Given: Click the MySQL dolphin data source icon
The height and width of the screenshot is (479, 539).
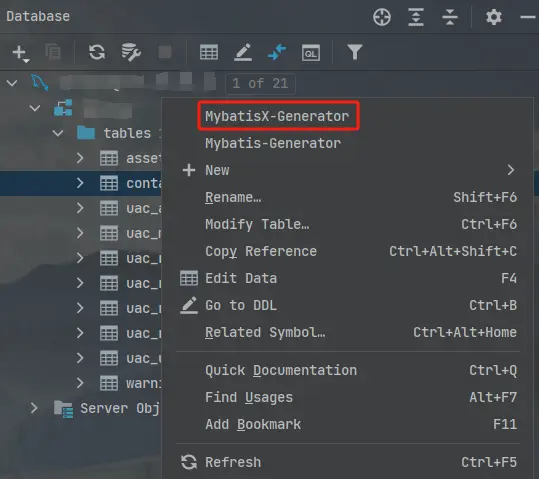Looking at the screenshot, I should [x=40, y=83].
